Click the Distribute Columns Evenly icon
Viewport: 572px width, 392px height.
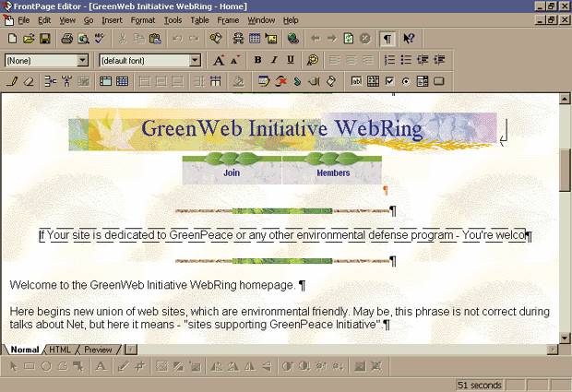coord(216,81)
